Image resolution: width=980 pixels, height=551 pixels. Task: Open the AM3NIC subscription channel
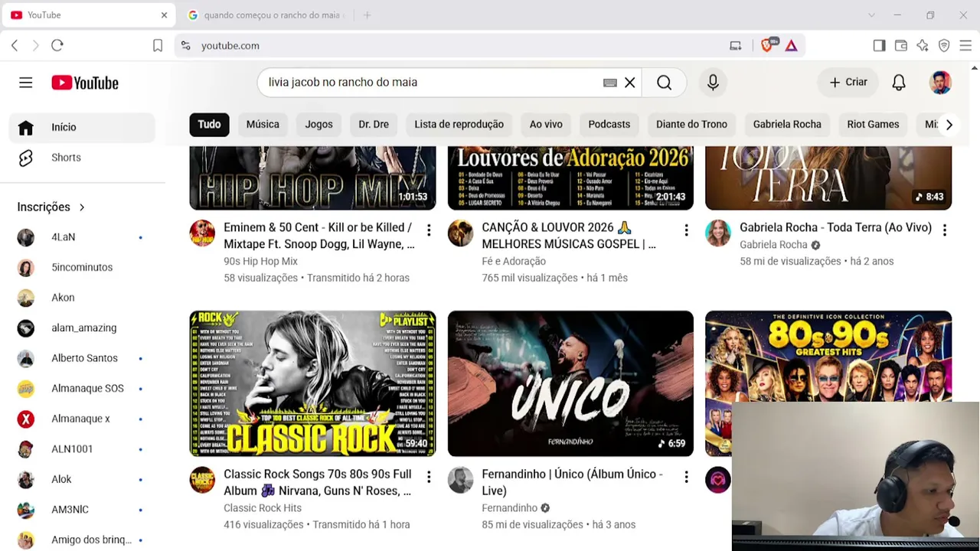click(82, 510)
